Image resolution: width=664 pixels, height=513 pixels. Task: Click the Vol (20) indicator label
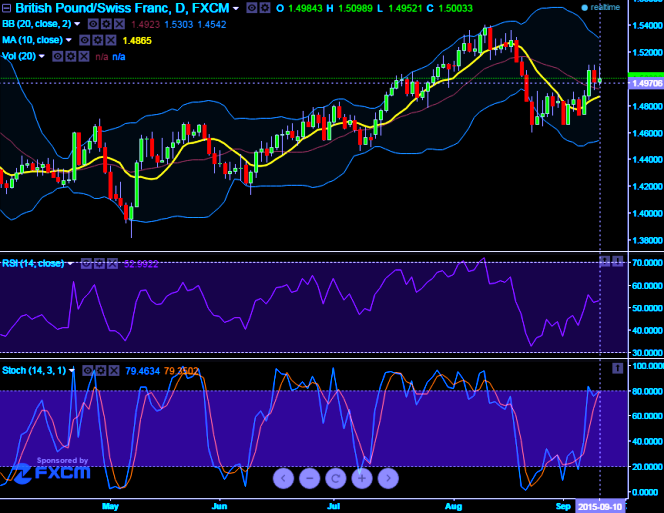[19, 56]
